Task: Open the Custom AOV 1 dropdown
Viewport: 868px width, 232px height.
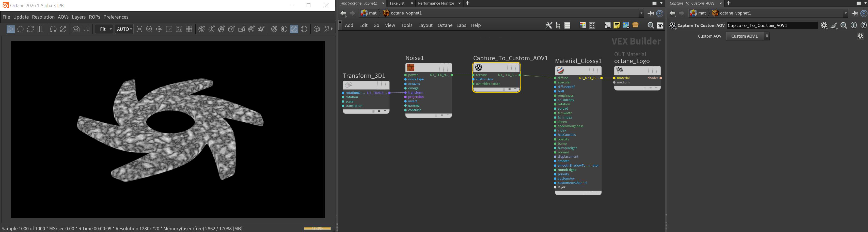Action: (747, 36)
